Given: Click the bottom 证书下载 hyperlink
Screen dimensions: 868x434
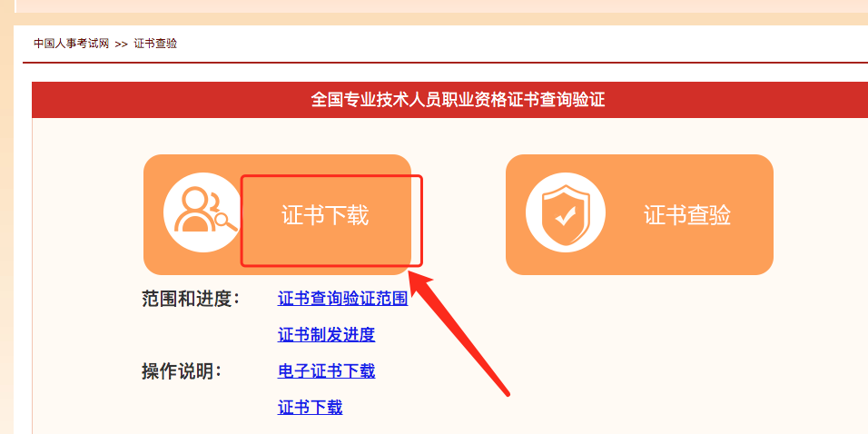Looking at the screenshot, I should click(x=310, y=408).
